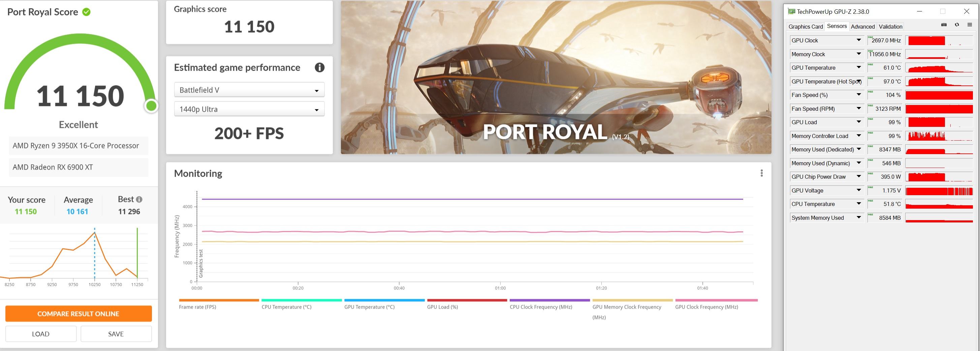Viewport: 980px width, 351px height.
Task: Expand the Fan Speed (RPM) dropdown
Action: click(x=859, y=109)
